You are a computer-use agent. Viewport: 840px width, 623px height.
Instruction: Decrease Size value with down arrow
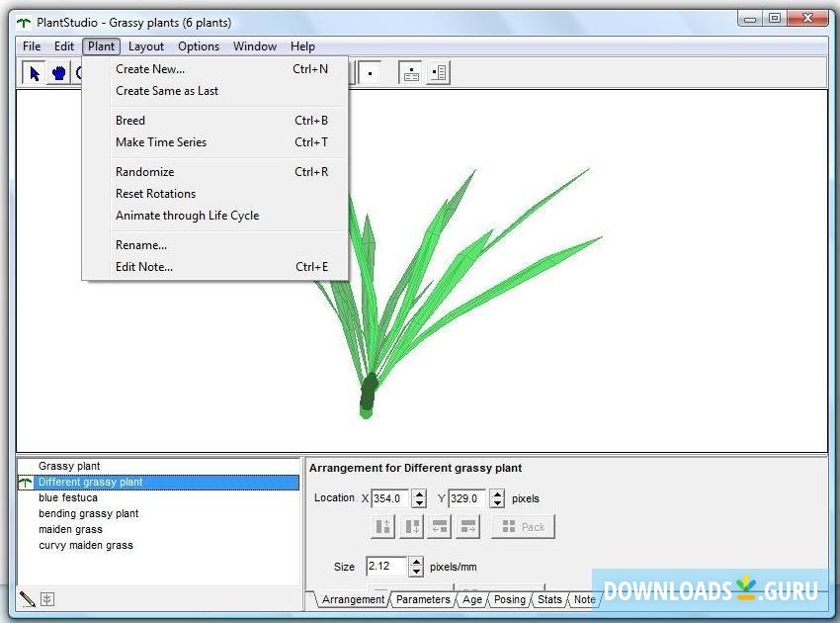[x=416, y=572]
